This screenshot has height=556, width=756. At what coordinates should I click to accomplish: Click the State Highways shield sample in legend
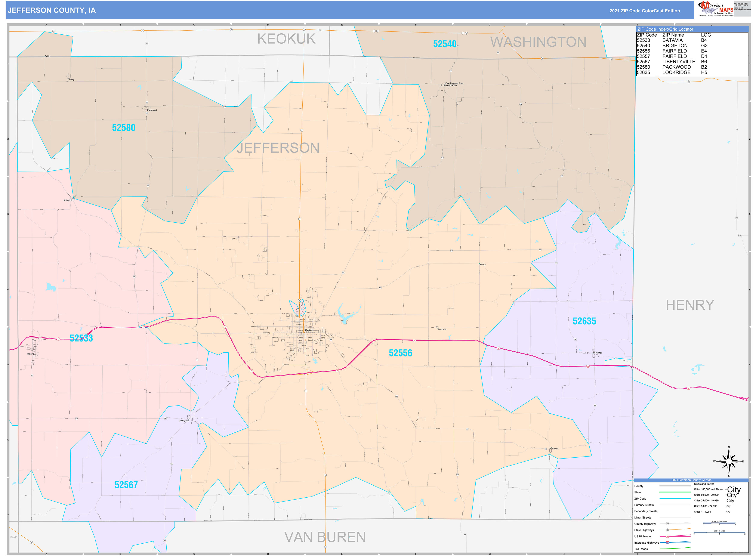click(667, 530)
